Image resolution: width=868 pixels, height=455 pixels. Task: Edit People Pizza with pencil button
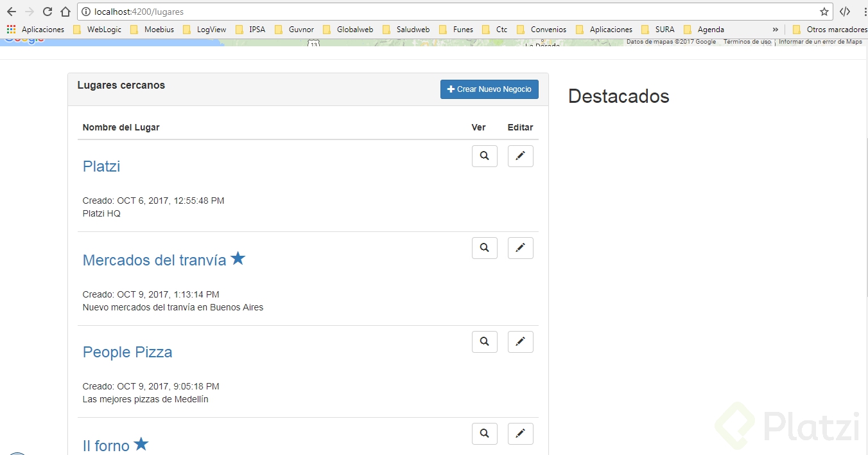tap(521, 342)
